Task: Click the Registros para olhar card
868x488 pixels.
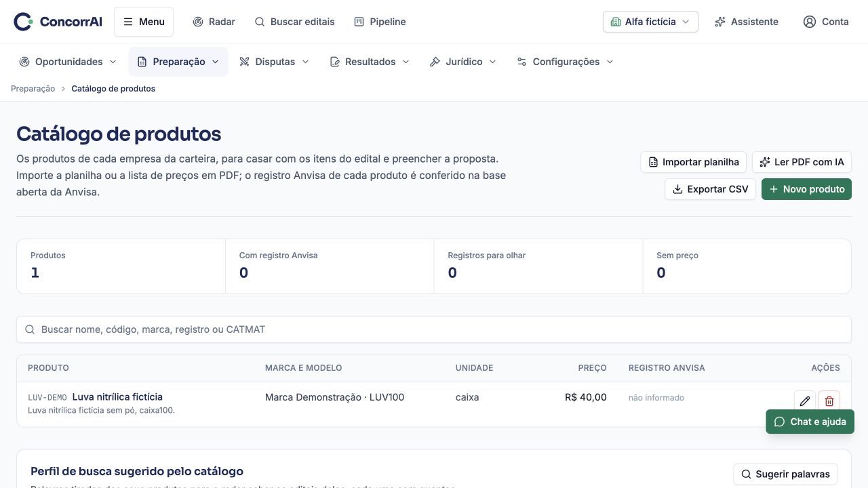Action: [x=538, y=266]
